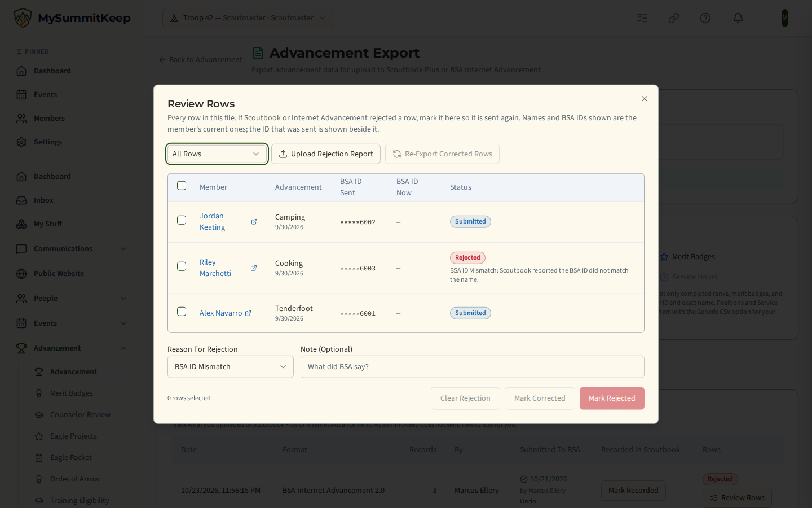Open Settings gear in sidebar
812x508 pixels.
(x=72, y=142)
